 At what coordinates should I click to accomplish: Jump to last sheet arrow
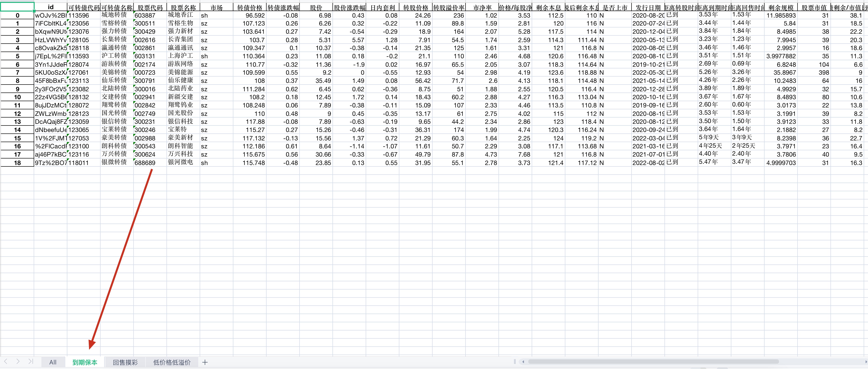[31, 362]
